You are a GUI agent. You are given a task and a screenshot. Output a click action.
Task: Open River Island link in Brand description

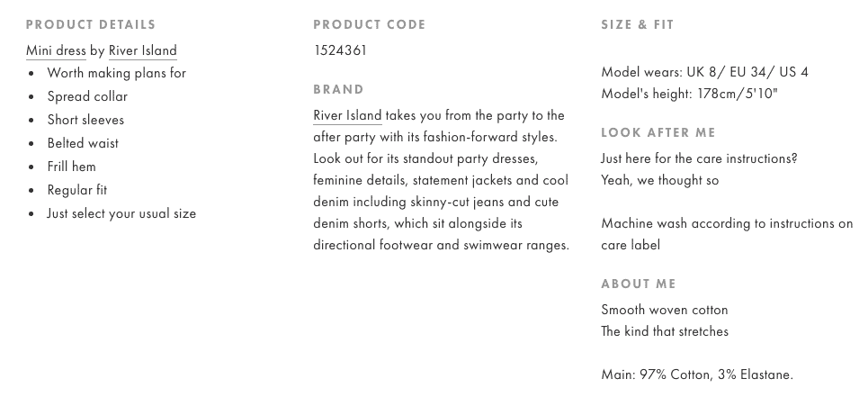point(347,115)
